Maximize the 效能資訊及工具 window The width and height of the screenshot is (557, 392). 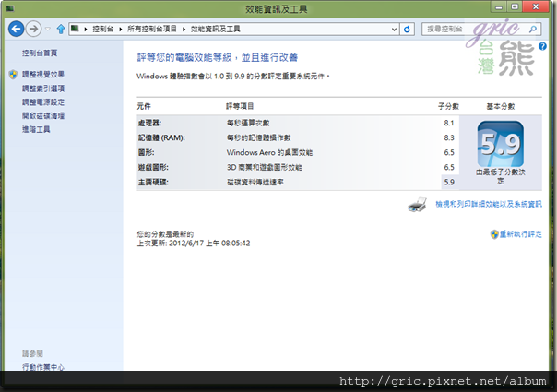[515, 6]
